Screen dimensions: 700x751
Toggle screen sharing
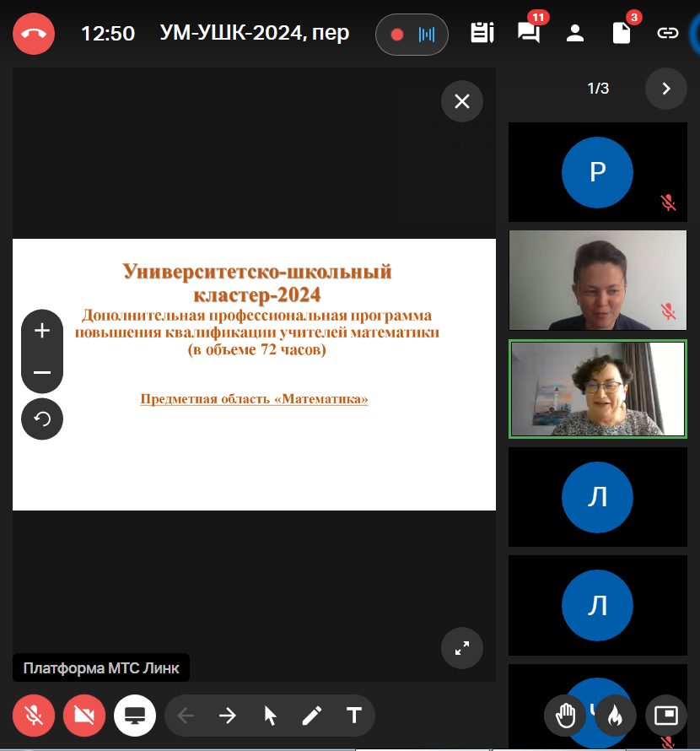point(135,716)
